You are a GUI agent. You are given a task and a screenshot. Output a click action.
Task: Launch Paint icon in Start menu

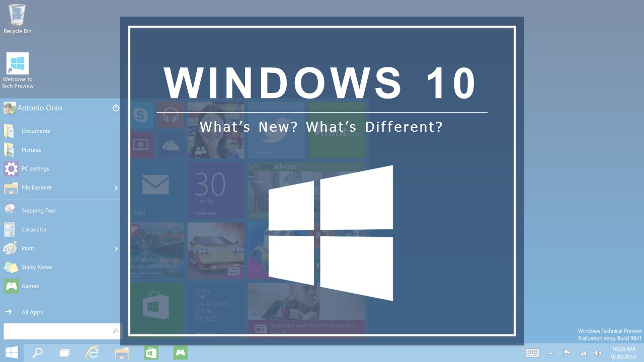[x=10, y=248]
